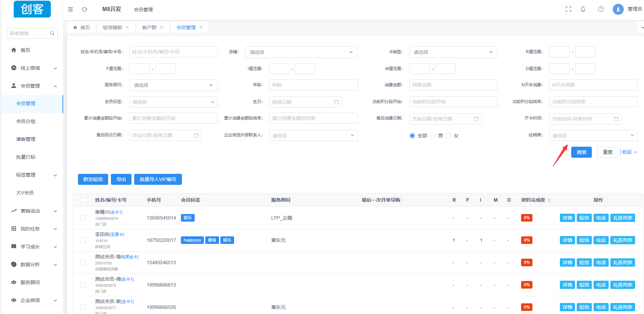Toggle the select-all checkbox in table header
The height and width of the screenshot is (314, 644).
(x=83, y=200)
